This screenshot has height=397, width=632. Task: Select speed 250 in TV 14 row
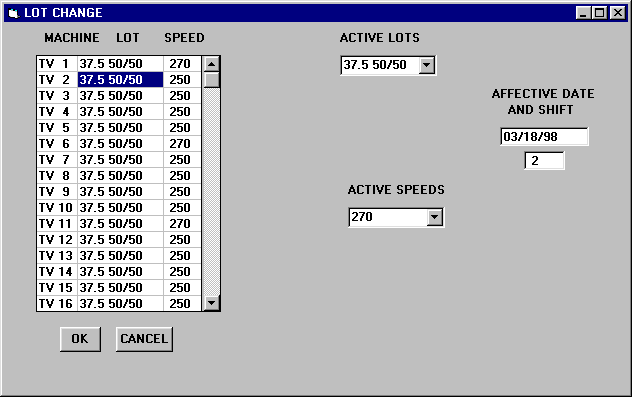click(x=182, y=272)
